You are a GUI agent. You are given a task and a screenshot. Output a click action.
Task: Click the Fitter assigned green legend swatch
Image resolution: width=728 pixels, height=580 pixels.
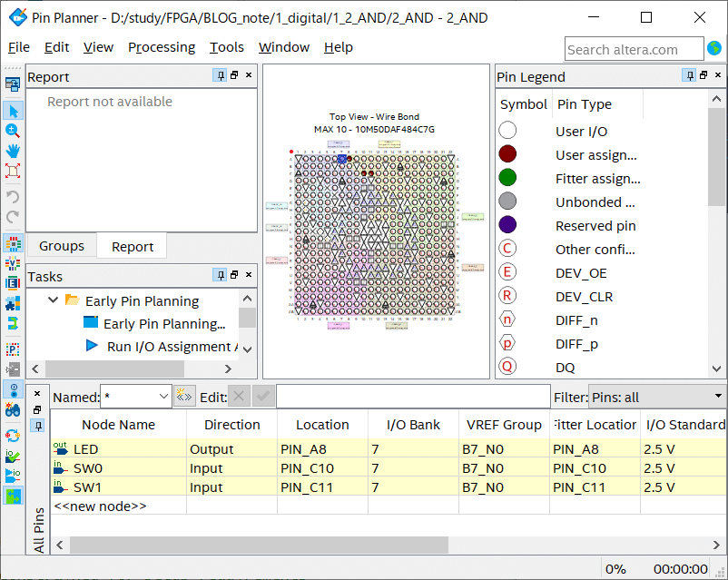[507, 177]
